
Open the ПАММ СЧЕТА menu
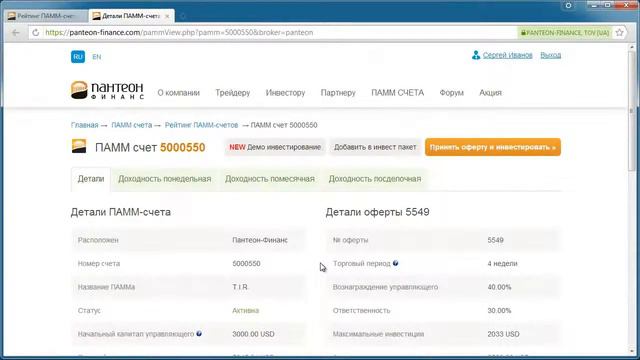pyautogui.click(x=398, y=93)
